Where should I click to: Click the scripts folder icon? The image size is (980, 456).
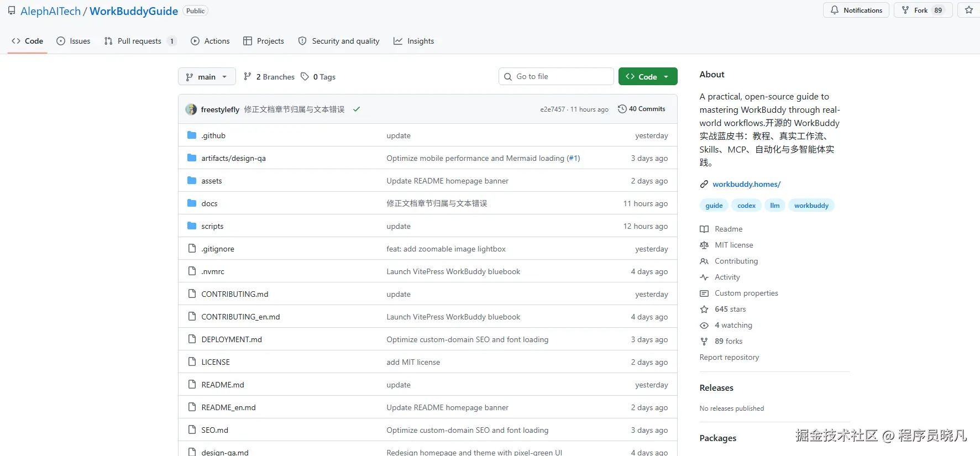click(x=192, y=226)
